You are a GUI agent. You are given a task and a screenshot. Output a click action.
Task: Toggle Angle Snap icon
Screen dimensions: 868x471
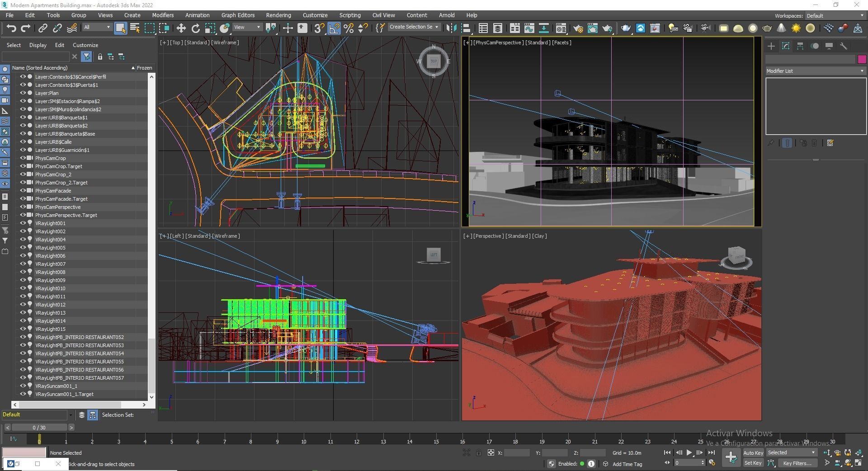click(x=334, y=28)
